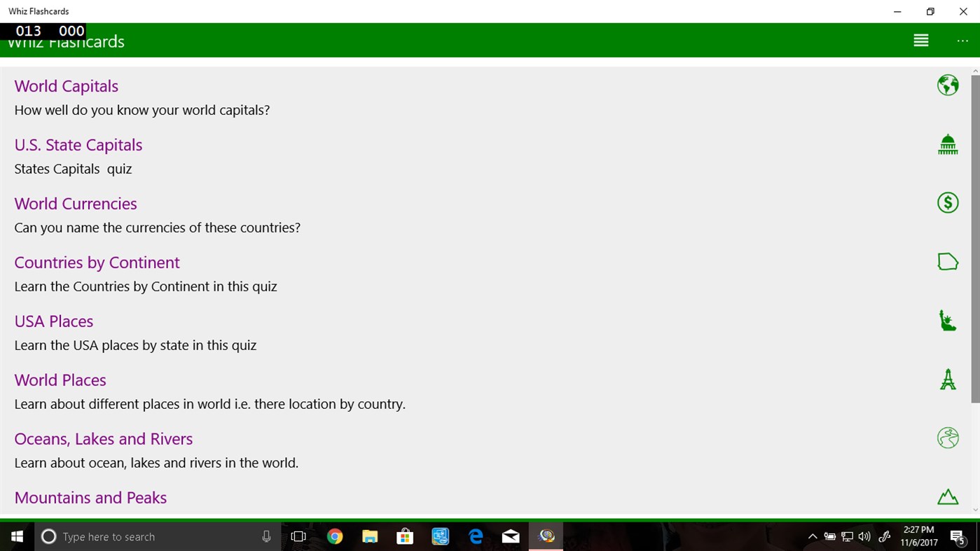Viewport: 980px width, 551px height.
Task: Select the capitol building icon for U.S. State Capitals
Action: 947,144
